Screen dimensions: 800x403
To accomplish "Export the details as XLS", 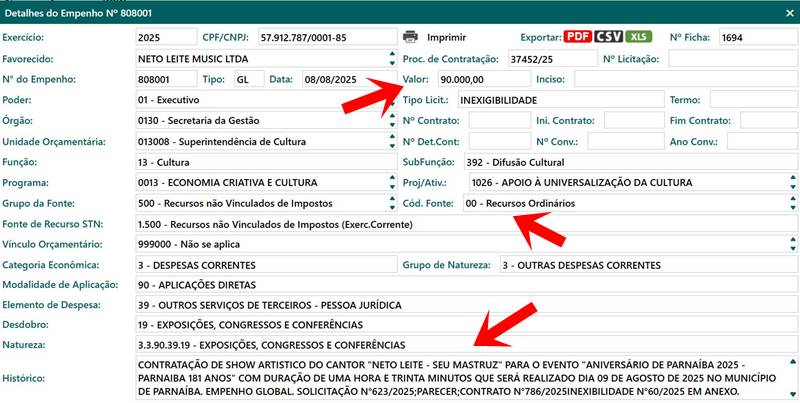I will pos(638,37).
